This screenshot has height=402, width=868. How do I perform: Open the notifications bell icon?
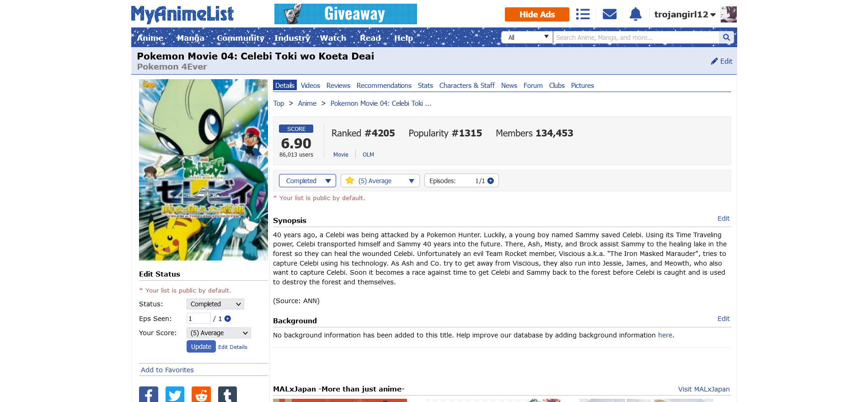tap(636, 14)
